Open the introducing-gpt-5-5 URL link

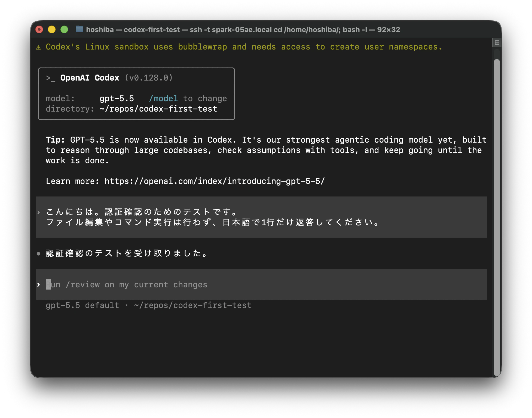click(x=215, y=181)
